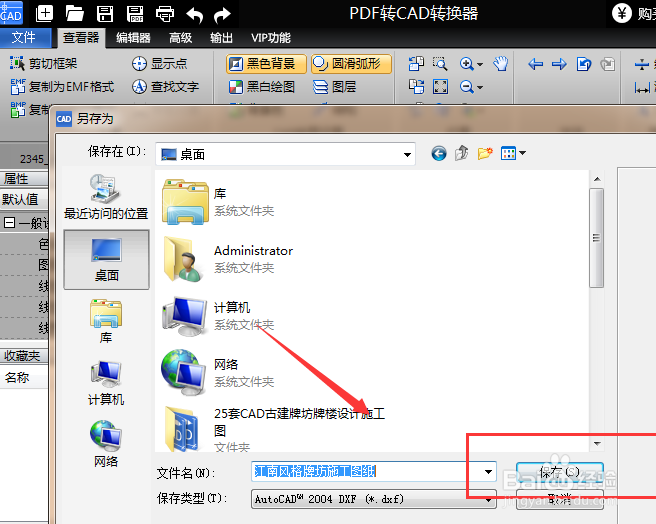Viewport: 656px width, 524px height.
Task: Click the redo arrow icon
Action: (x=222, y=15)
